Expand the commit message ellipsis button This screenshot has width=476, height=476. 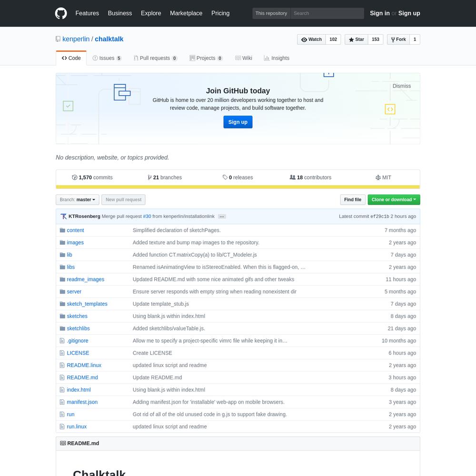click(222, 217)
